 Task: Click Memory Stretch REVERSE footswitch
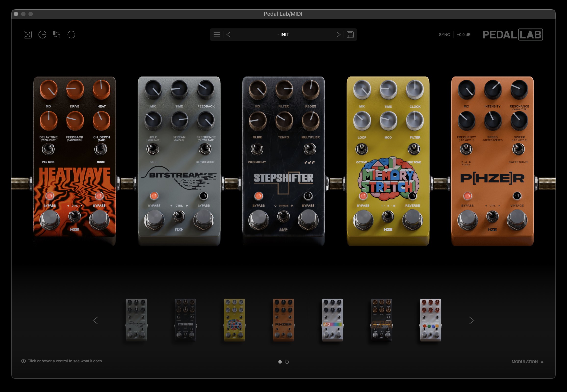pyautogui.click(x=412, y=220)
